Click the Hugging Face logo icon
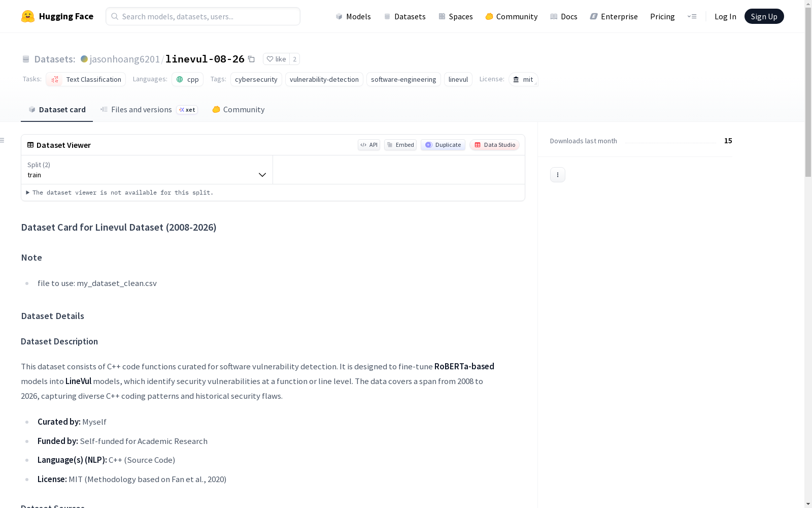Image resolution: width=812 pixels, height=508 pixels. tap(28, 16)
